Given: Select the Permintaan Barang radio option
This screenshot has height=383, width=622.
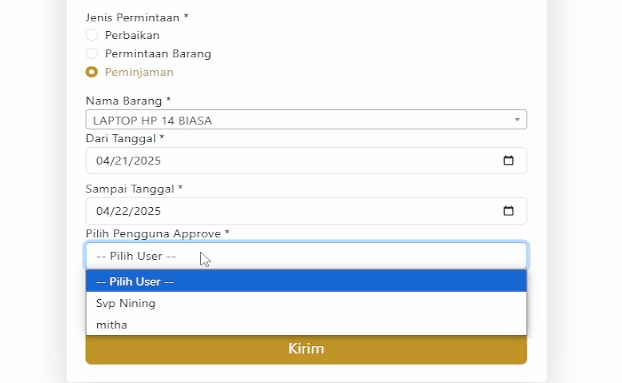Looking at the screenshot, I should (92, 54).
